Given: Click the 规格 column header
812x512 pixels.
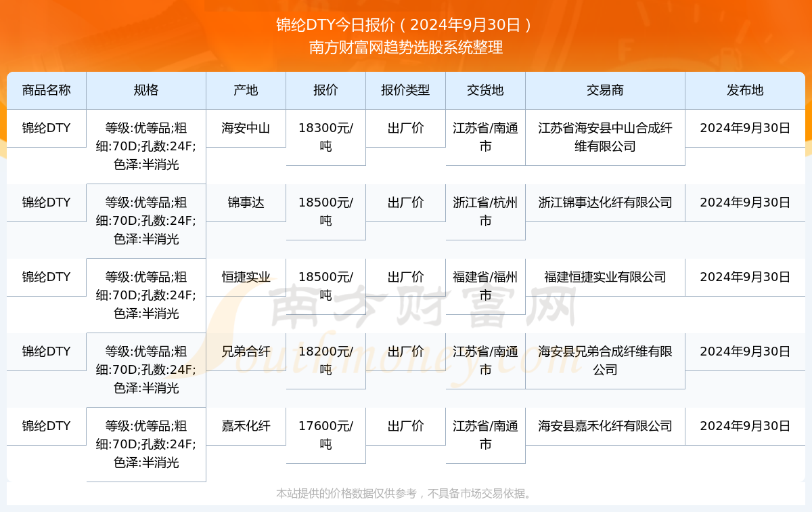Looking at the screenshot, I should (x=146, y=90).
